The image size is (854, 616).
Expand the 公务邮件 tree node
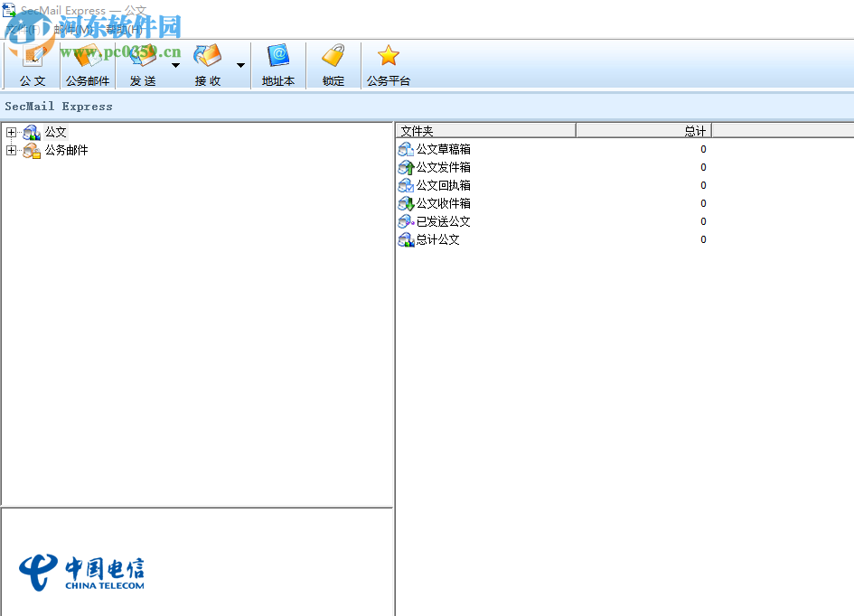coord(11,150)
